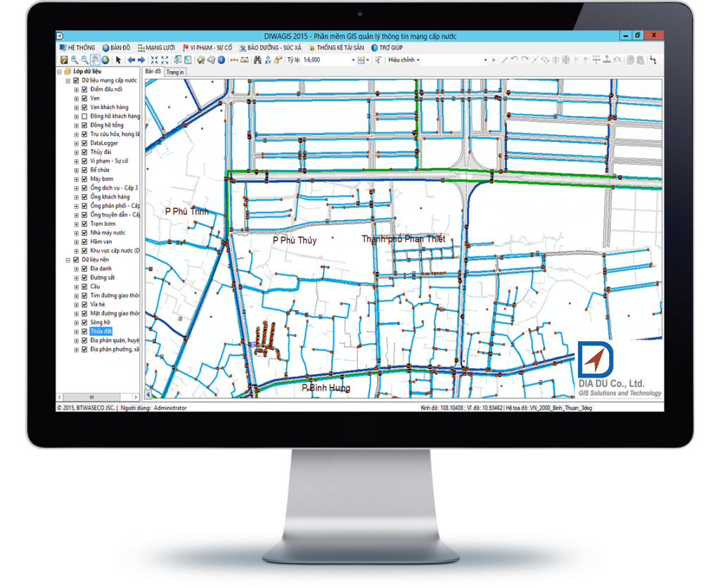Viewport: 720px width, 588px height.
Task: Click the layer panel scroll left arrow
Action: (x=59, y=397)
